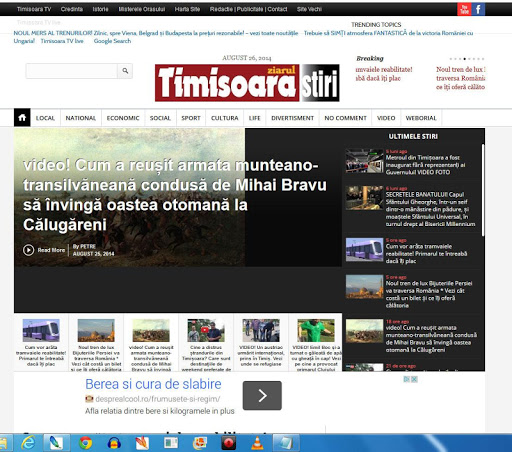
Task: Launch VLC media player from taskbar
Action: pos(257,443)
